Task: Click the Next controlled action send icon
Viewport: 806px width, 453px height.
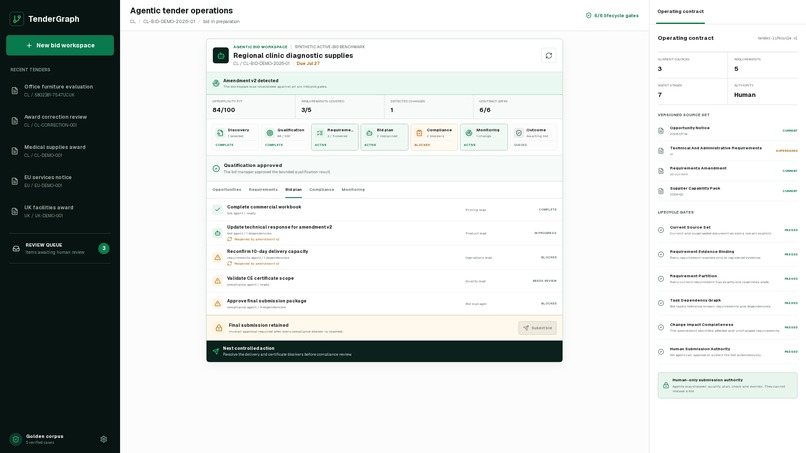Action: point(216,351)
